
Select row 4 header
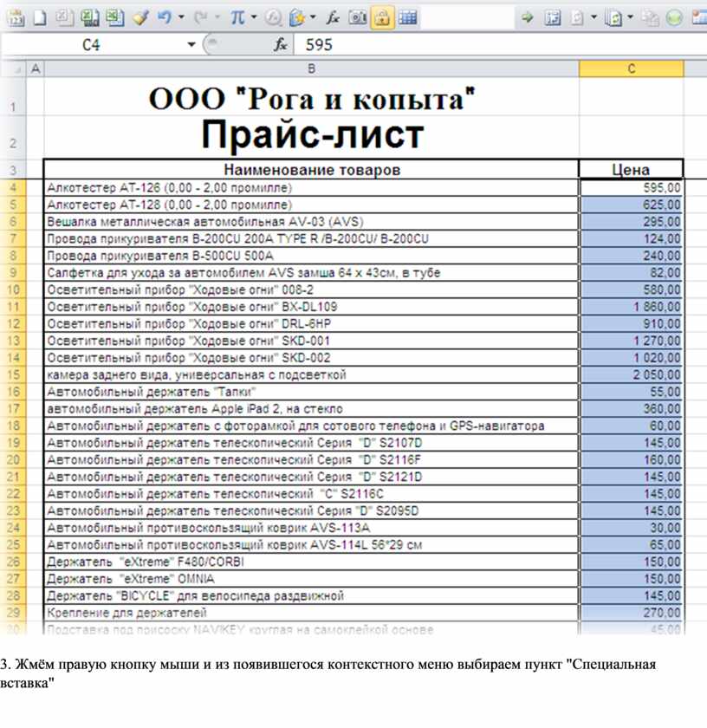point(13,188)
